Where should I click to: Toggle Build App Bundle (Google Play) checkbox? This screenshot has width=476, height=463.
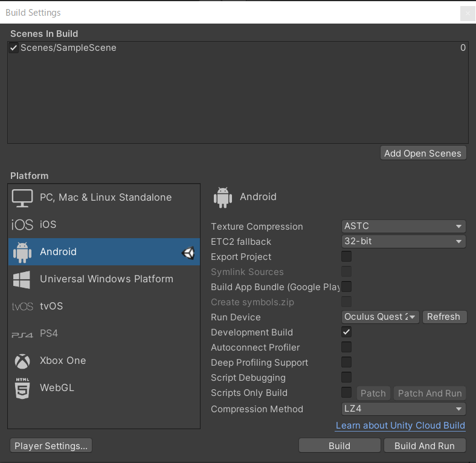346,287
